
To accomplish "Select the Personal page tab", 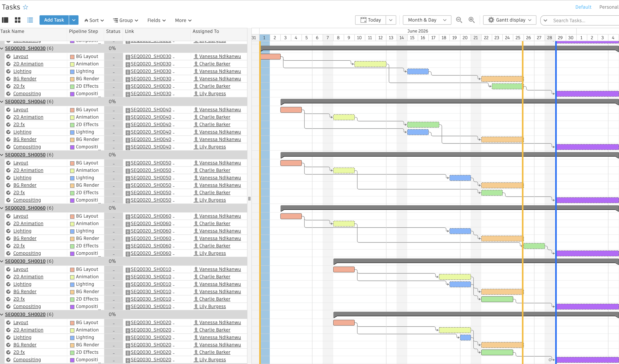I will click(609, 7).
